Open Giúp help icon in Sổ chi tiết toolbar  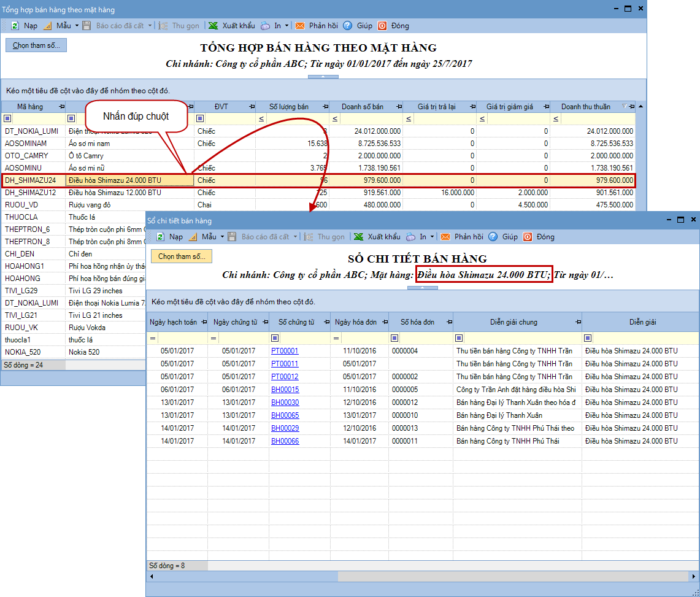coord(493,237)
